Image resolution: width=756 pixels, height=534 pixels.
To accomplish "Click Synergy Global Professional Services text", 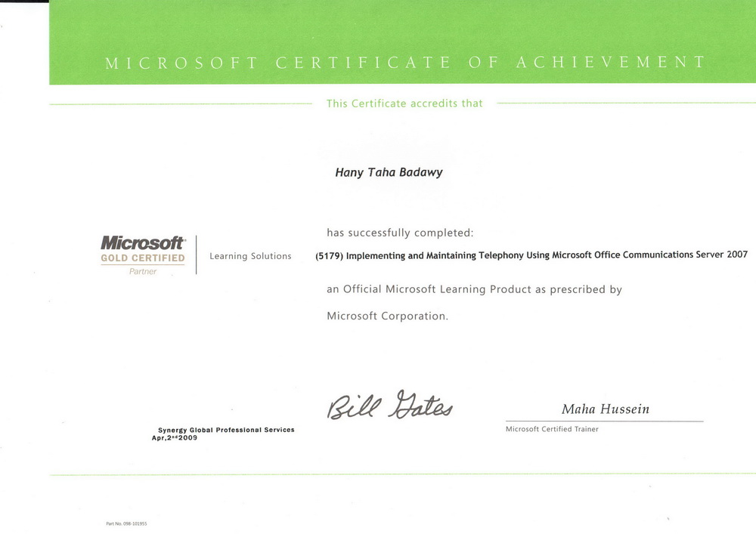I will point(226,430).
